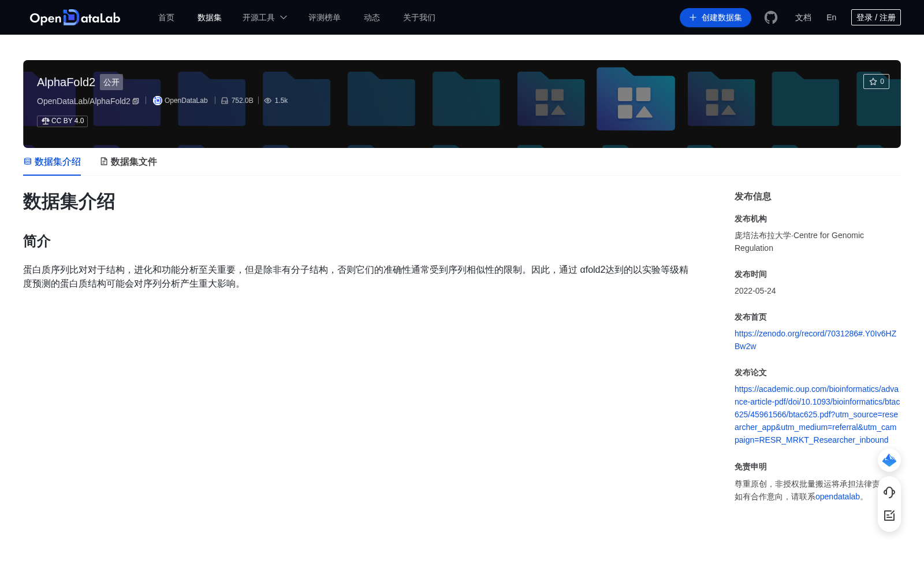The image size is (924, 578).
Task: Click the OpenDataLab organization avatar
Action: point(157,101)
